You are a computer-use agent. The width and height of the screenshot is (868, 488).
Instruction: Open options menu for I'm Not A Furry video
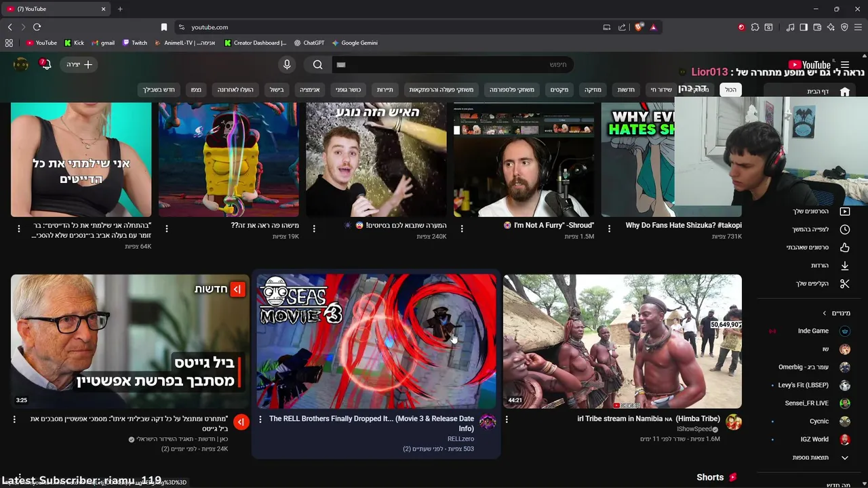462,229
